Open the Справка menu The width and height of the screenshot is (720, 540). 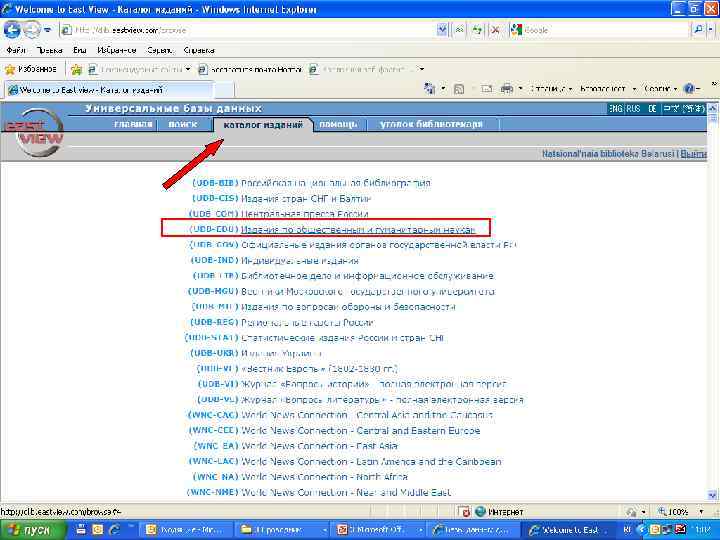pos(199,50)
